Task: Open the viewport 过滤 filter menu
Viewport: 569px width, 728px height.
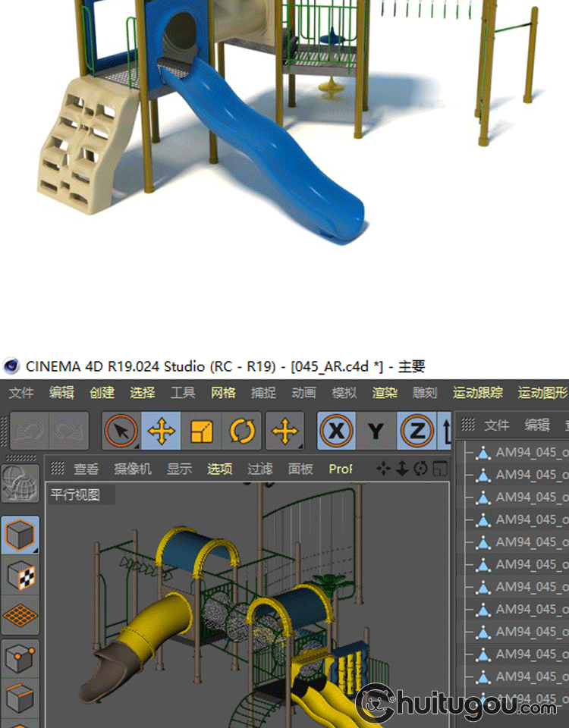Action: [x=260, y=469]
